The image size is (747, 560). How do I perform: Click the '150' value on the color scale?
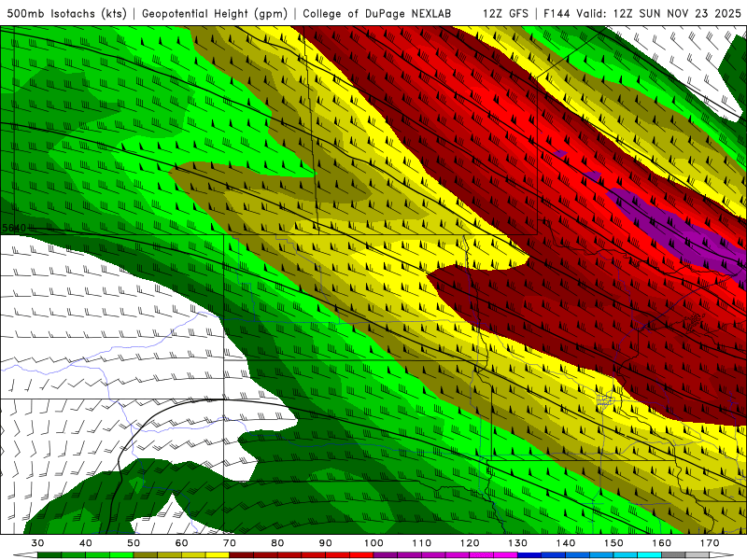(613, 543)
